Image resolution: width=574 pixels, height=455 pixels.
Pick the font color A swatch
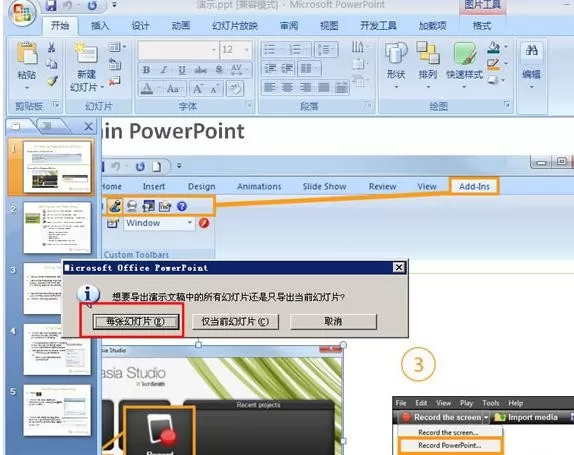[x=147, y=88]
